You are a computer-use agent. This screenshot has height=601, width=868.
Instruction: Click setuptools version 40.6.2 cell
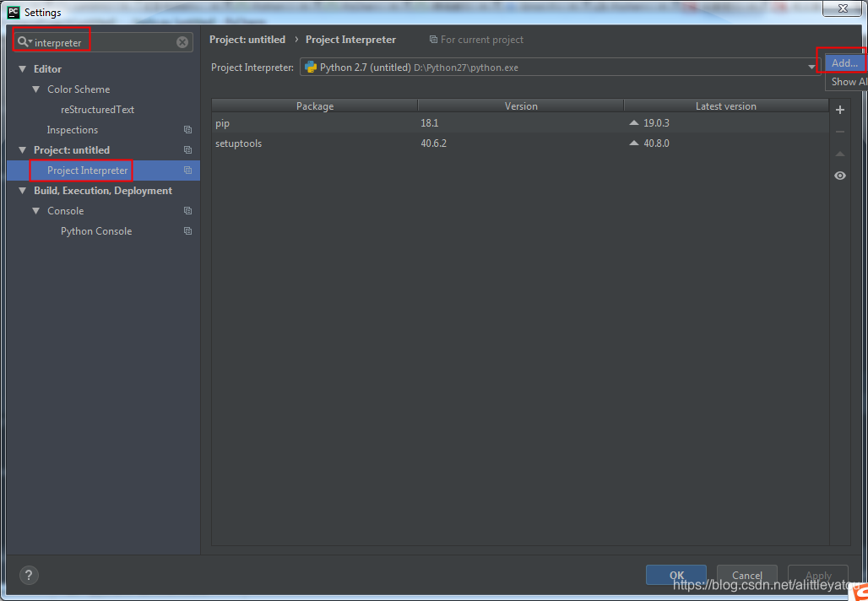(x=433, y=143)
